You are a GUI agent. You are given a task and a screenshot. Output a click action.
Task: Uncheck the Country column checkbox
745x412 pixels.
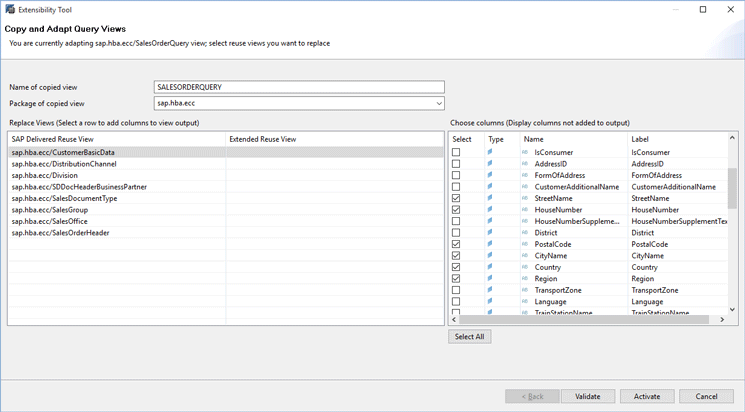457,267
